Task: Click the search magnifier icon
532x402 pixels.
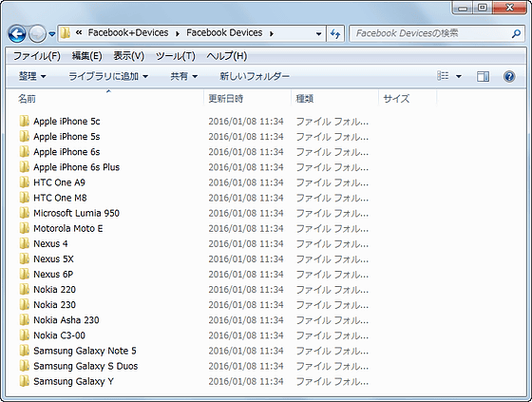Action: click(x=516, y=33)
